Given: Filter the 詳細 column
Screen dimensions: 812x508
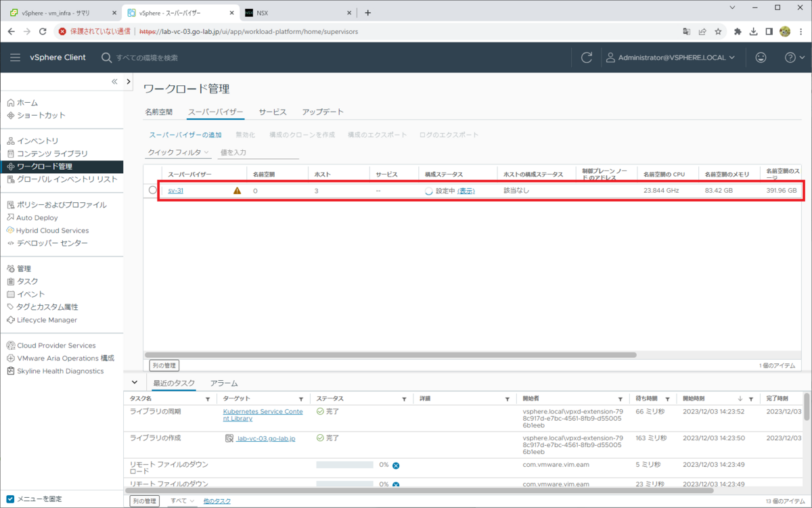Looking at the screenshot, I should (x=507, y=399).
